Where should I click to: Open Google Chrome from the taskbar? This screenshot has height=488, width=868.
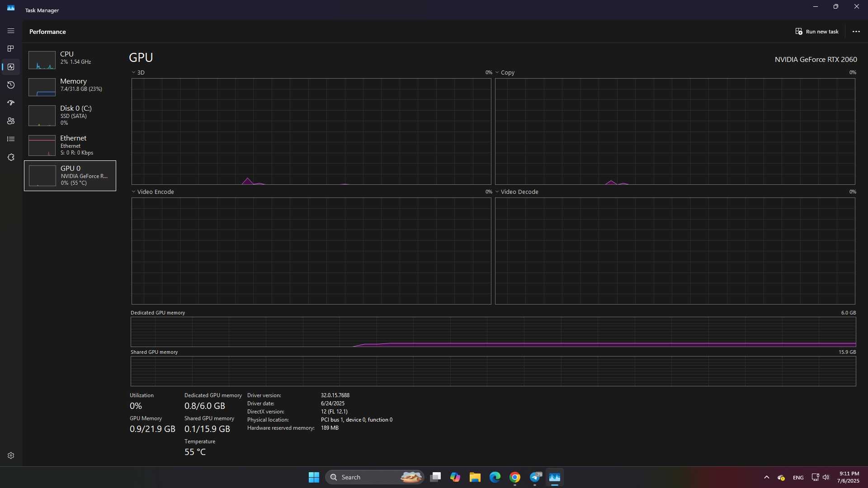(x=515, y=477)
